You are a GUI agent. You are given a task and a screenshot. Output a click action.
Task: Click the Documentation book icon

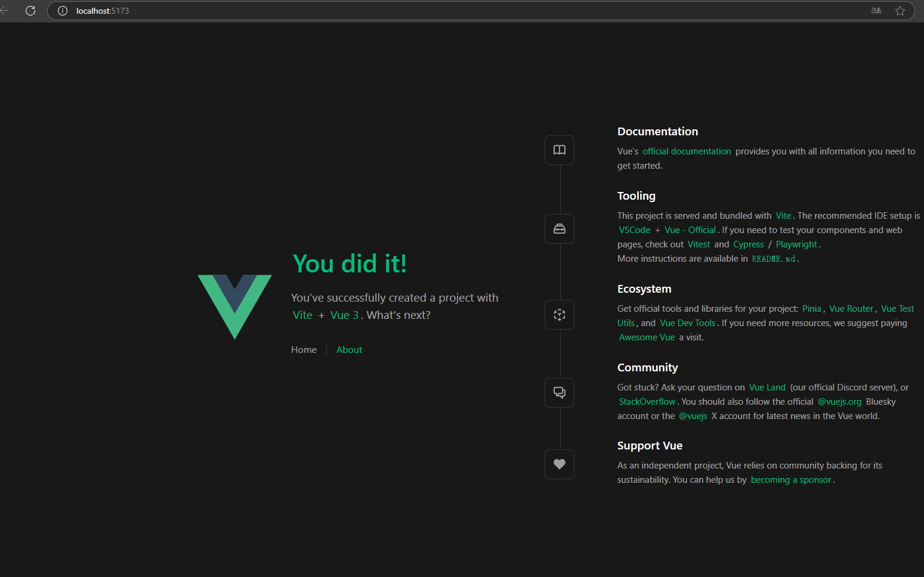(x=560, y=150)
